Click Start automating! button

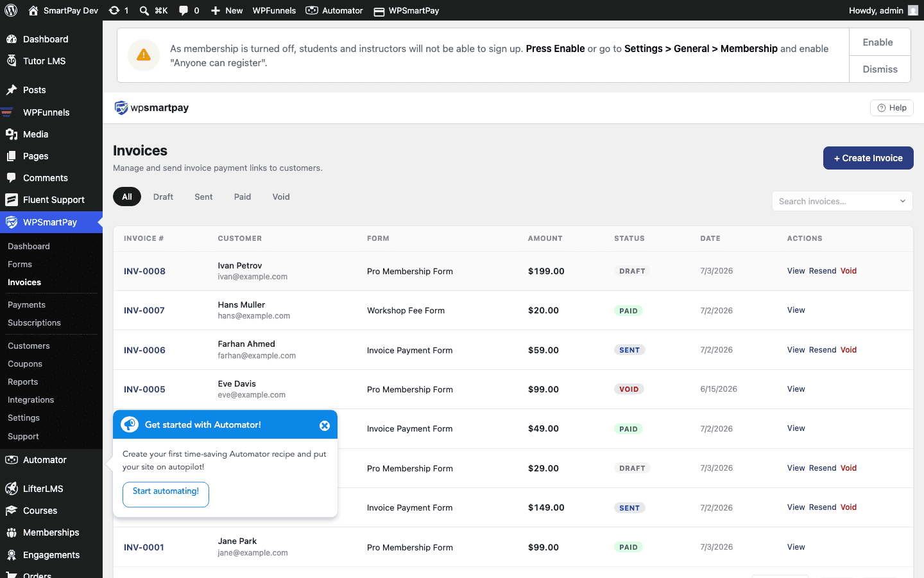pos(166,495)
